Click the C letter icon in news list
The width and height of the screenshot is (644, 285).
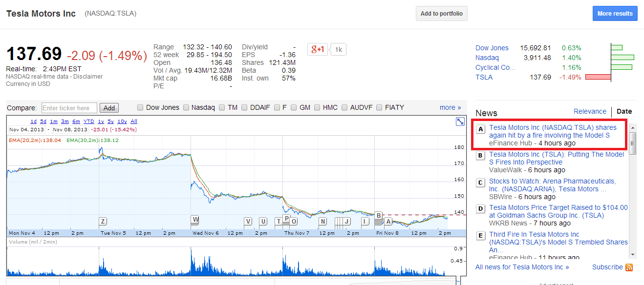click(x=481, y=183)
